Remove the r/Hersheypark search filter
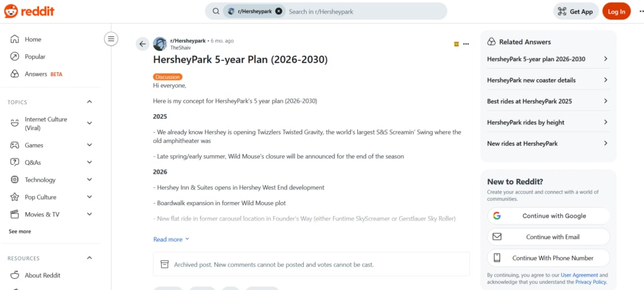This screenshot has width=644, height=290. pos(279,11)
